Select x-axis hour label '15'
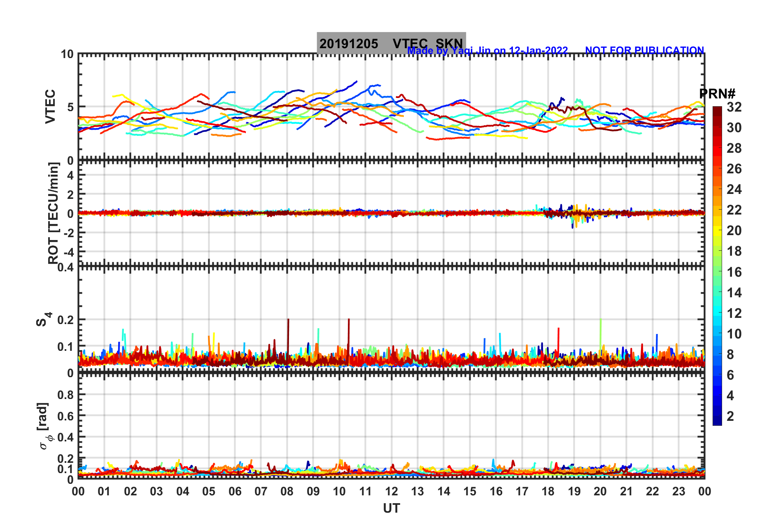Image resolution: width=783 pixels, height=532 pixels. pyautogui.click(x=470, y=491)
